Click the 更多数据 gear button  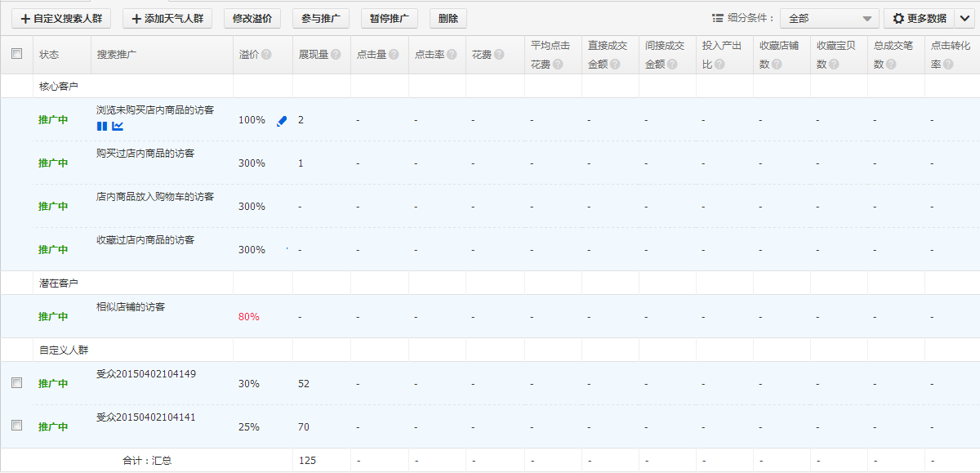coord(919,18)
